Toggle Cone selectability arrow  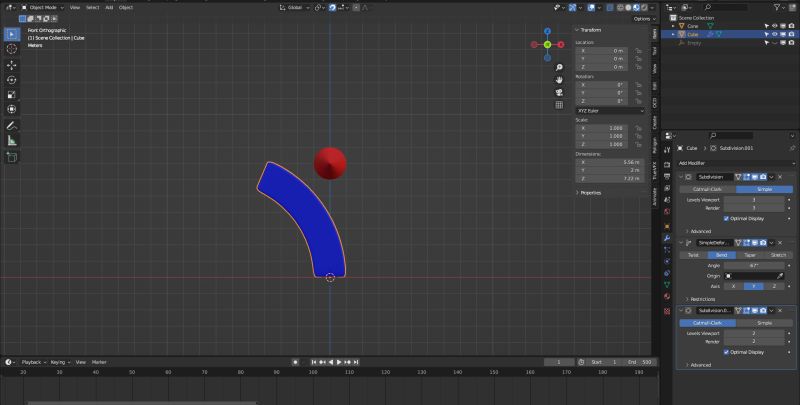766,26
